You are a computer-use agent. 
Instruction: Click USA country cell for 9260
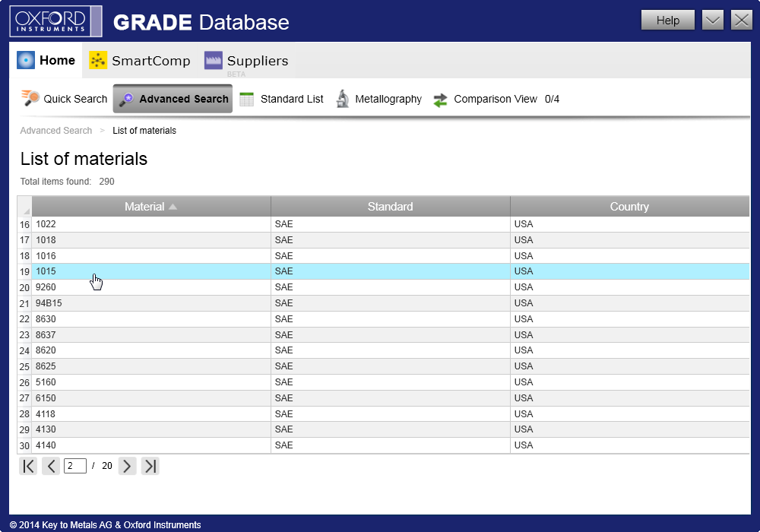[x=629, y=287]
